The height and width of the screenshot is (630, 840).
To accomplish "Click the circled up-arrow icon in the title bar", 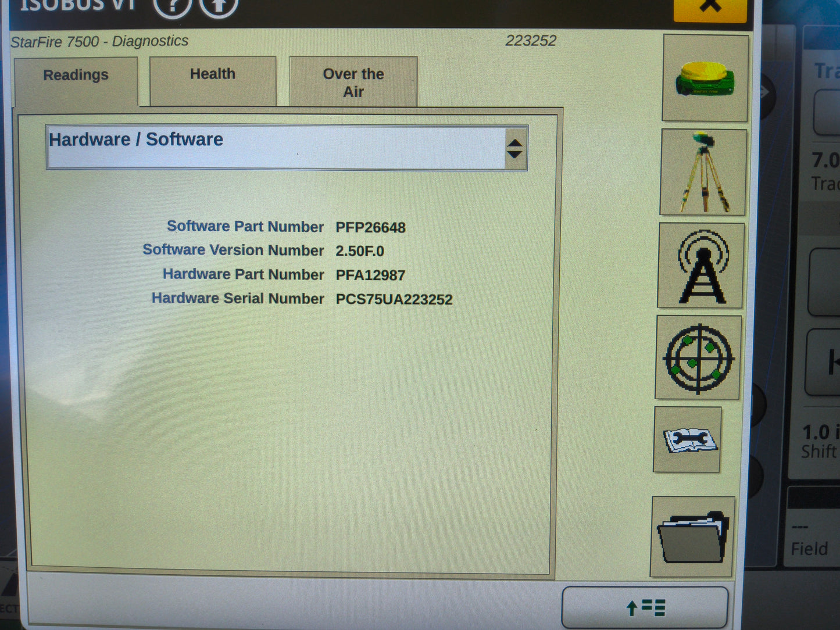I will (x=219, y=6).
